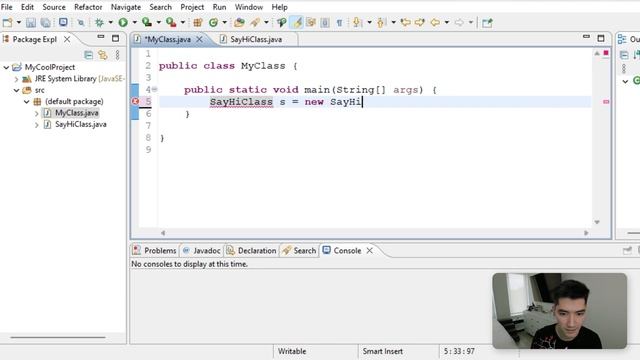Click the 'Smart Insert' status bar entry
640x360 pixels.
382,351
